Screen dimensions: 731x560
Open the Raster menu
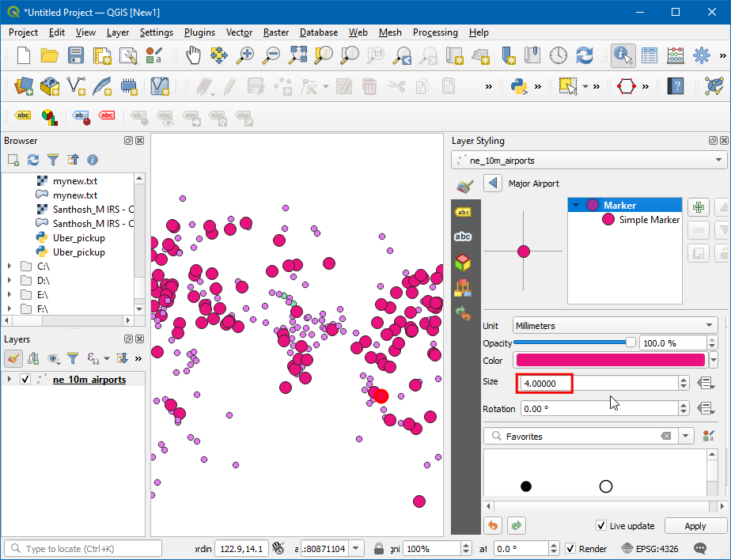pyautogui.click(x=276, y=32)
